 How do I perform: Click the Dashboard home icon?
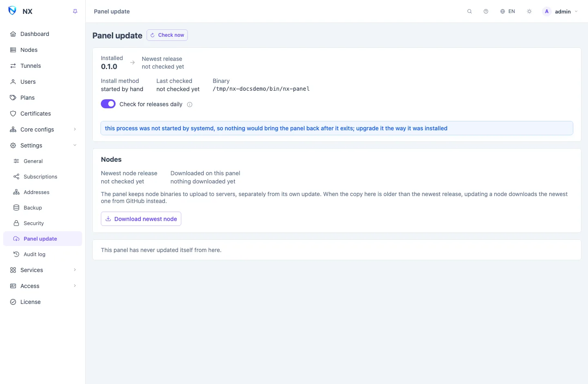(x=13, y=34)
